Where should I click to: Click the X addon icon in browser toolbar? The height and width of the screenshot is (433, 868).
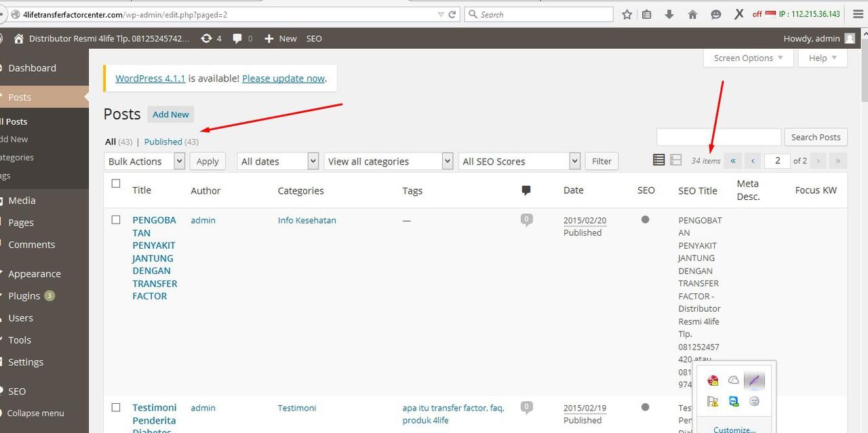tap(738, 14)
